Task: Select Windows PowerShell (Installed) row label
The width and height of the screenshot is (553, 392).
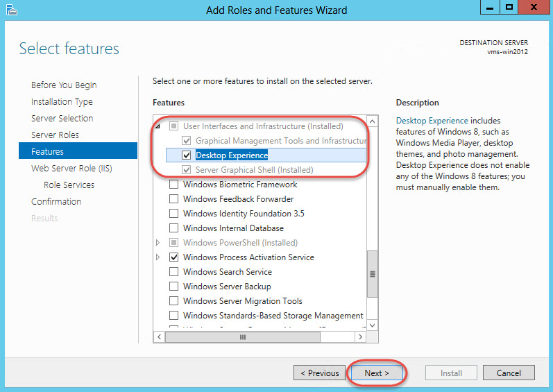Action: (240, 243)
